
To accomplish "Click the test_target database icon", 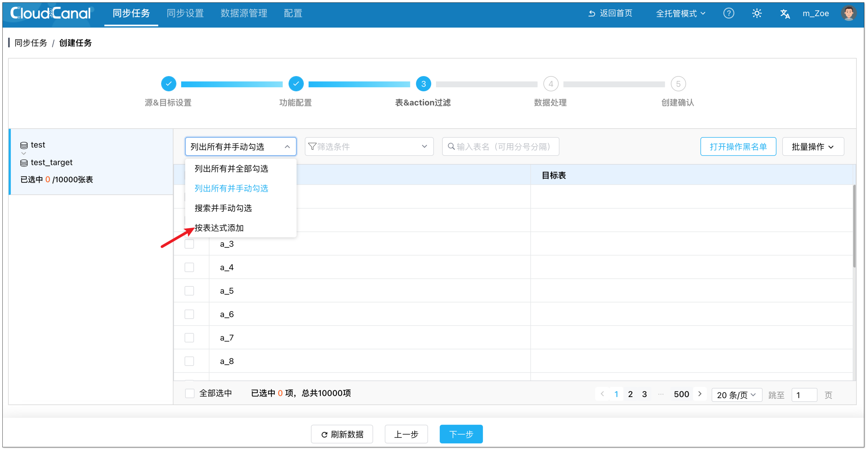I will pyautogui.click(x=24, y=163).
